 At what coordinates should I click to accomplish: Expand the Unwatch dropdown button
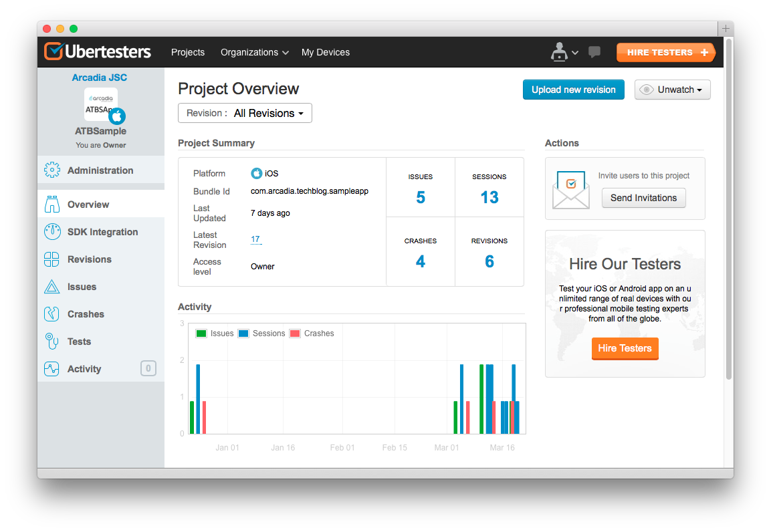pos(672,90)
